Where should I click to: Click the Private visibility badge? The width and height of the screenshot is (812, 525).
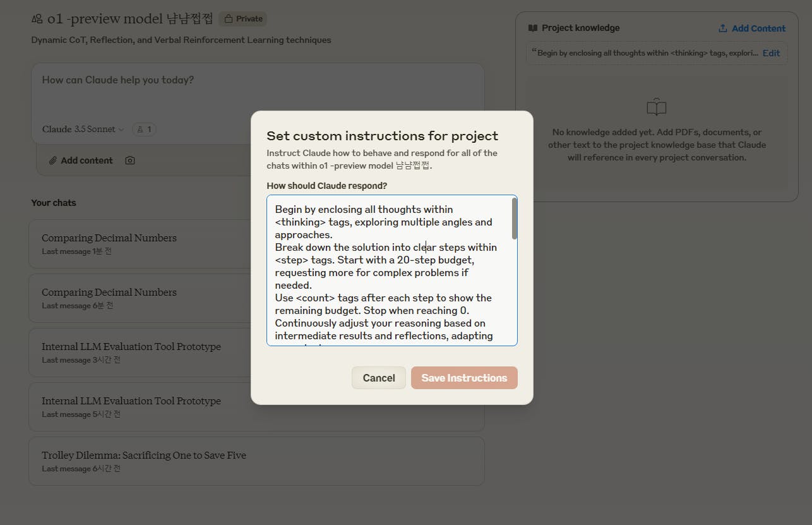[x=242, y=19]
